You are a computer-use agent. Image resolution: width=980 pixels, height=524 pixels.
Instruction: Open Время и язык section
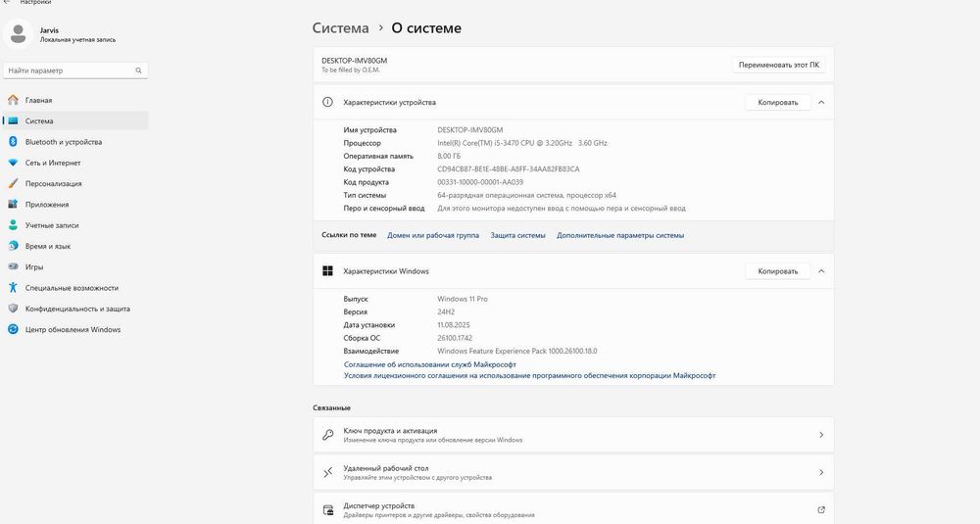point(48,246)
